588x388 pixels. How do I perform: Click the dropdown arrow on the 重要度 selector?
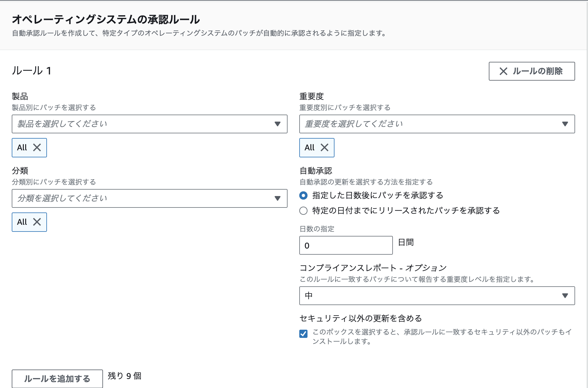565,124
